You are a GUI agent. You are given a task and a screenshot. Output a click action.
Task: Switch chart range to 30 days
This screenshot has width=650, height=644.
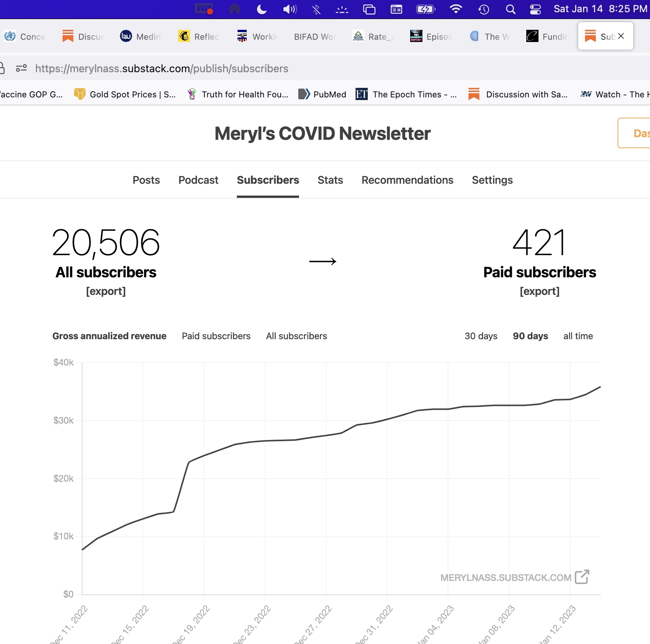pos(480,336)
